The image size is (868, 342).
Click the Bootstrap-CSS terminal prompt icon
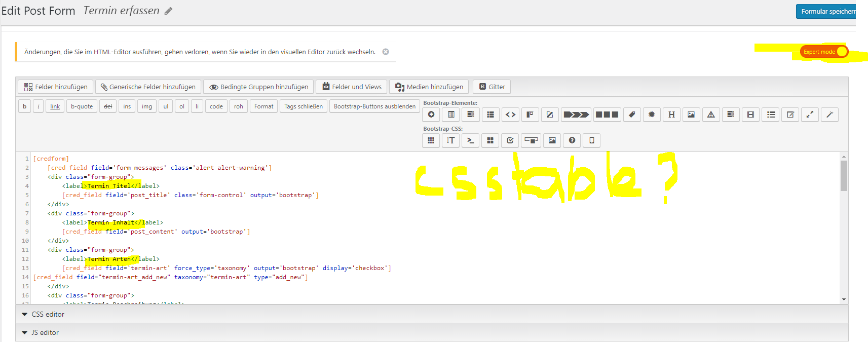coord(470,140)
